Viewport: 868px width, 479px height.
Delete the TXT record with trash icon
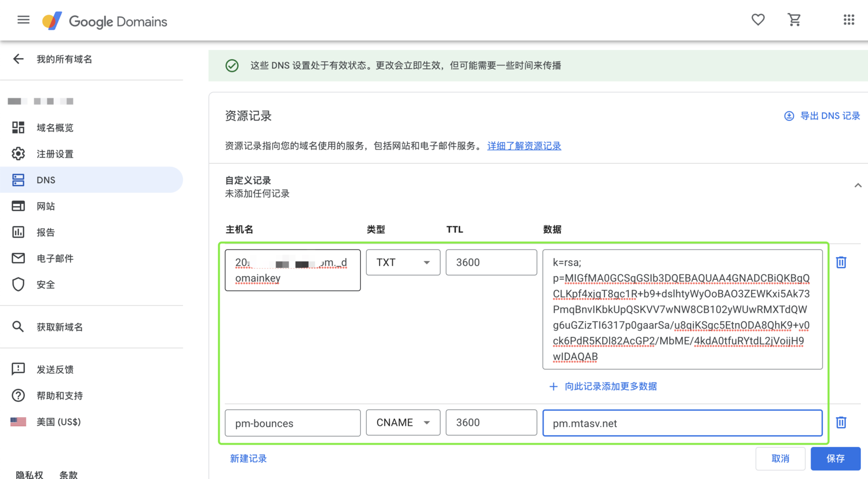tap(841, 263)
